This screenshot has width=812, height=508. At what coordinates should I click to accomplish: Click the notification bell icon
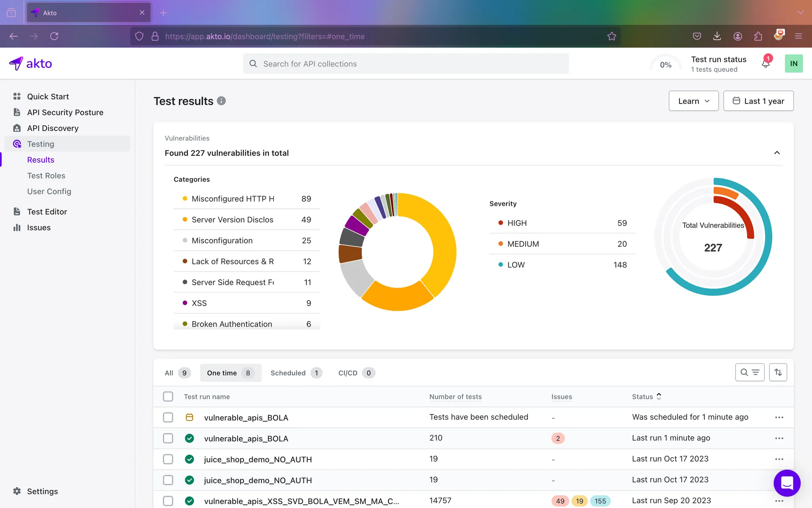click(x=766, y=63)
